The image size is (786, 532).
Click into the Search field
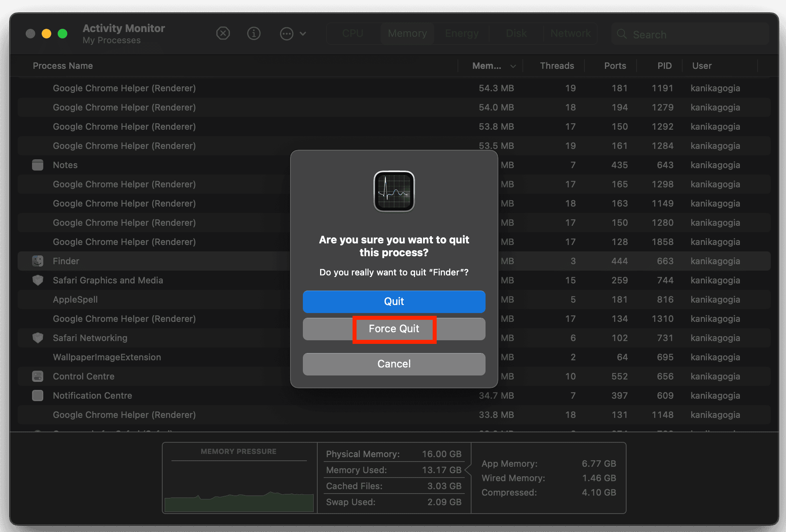(690, 34)
